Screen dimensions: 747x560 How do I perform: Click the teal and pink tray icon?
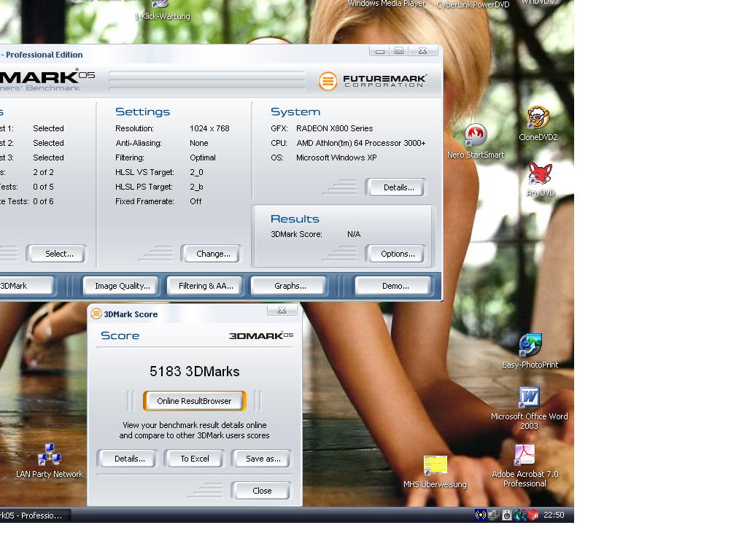coord(519,515)
